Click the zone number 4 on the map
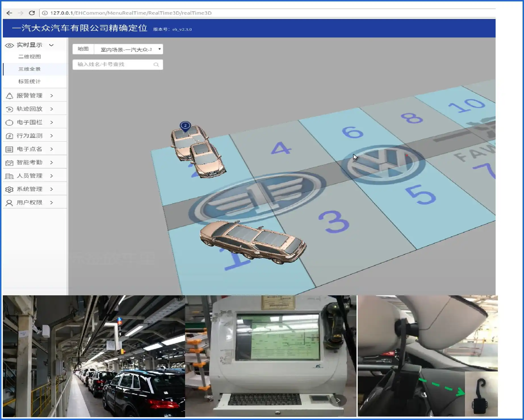Image resolution: width=524 pixels, height=420 pixels. pos(281,148)
